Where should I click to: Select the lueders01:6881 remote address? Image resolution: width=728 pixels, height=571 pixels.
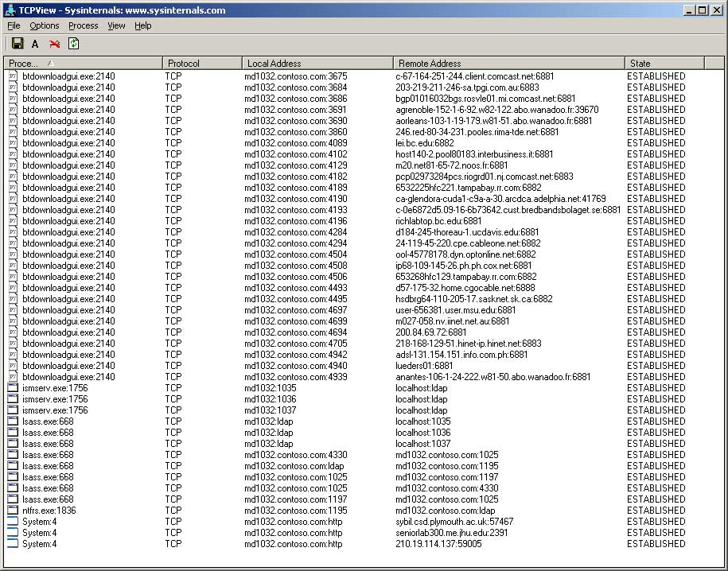click(x=424, y=366)
